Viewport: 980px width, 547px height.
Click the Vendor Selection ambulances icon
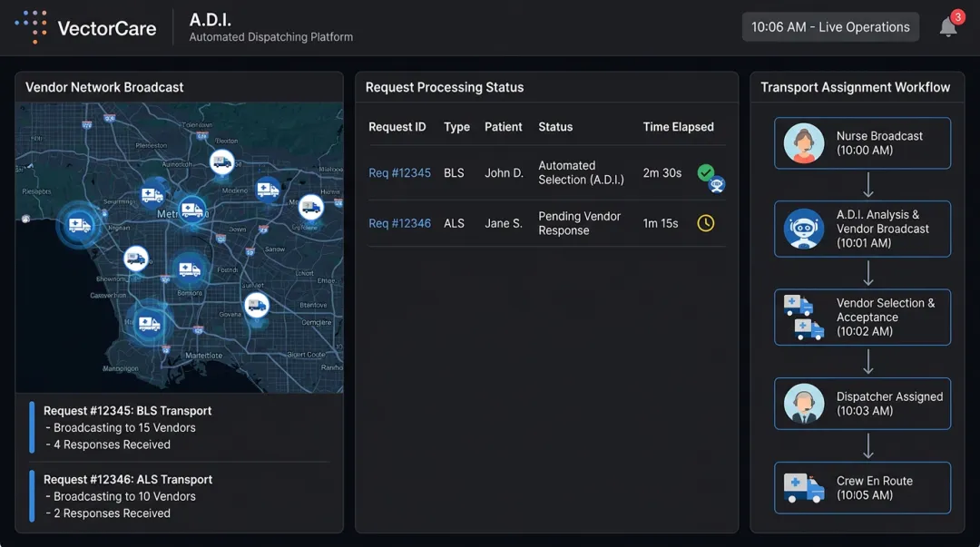click(x=804, y=317)
